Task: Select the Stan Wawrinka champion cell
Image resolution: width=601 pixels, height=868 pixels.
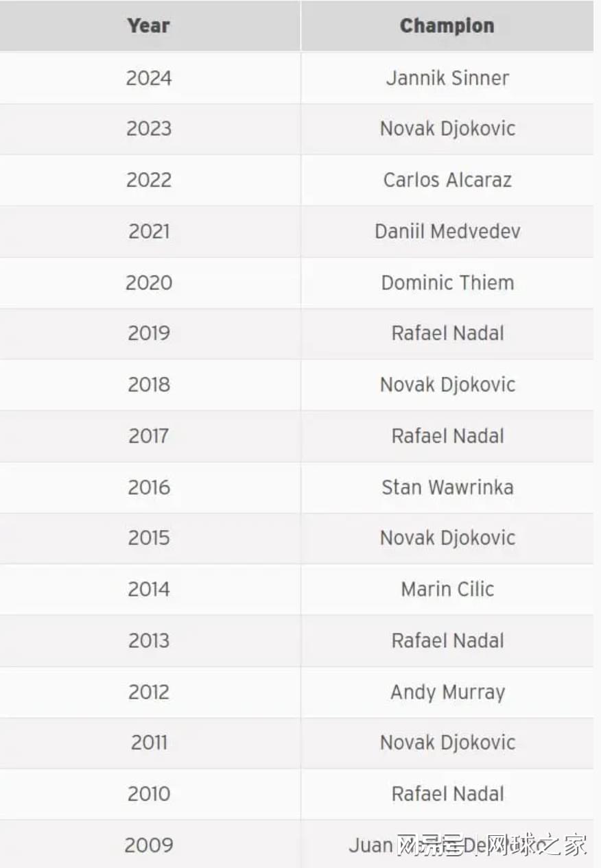Action: 447,487
